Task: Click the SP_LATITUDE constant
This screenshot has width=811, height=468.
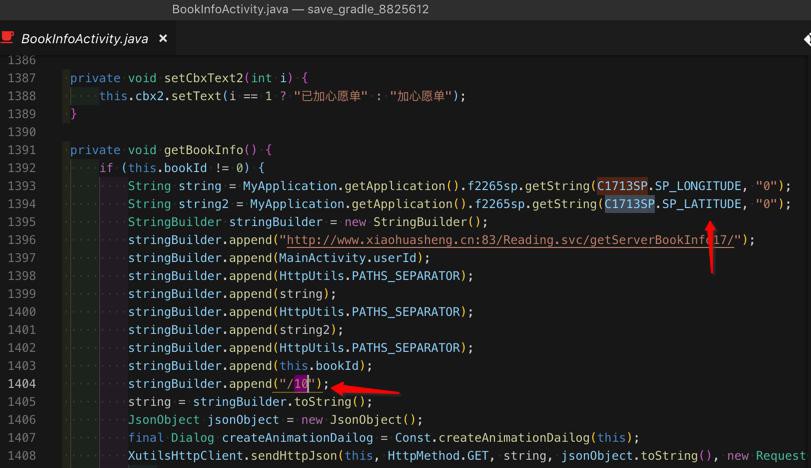Action: (701, 204)
